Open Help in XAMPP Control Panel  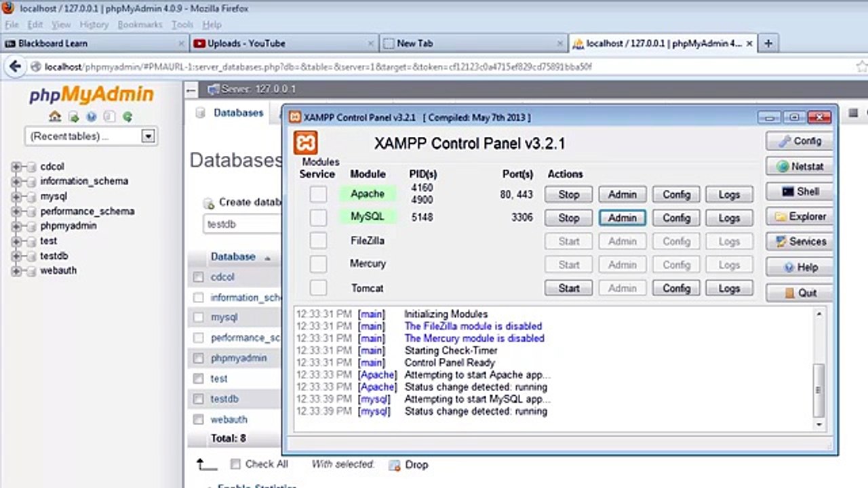pyautogui.click(x=800, y=267)
